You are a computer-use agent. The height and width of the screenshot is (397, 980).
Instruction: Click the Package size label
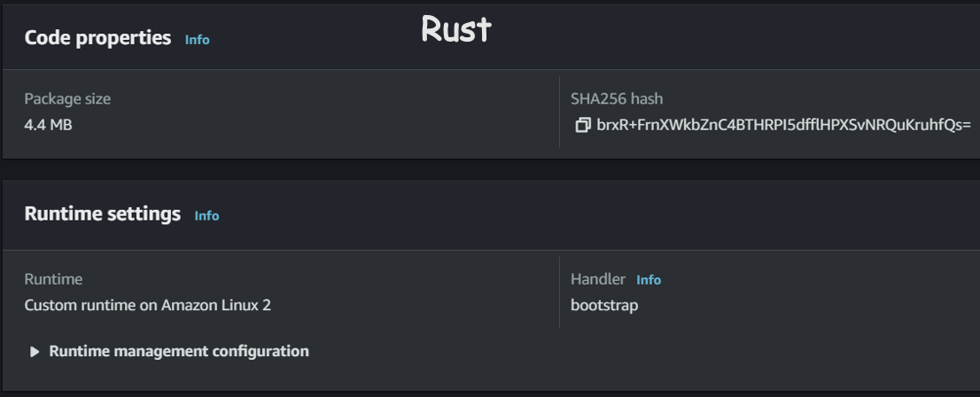67,98
